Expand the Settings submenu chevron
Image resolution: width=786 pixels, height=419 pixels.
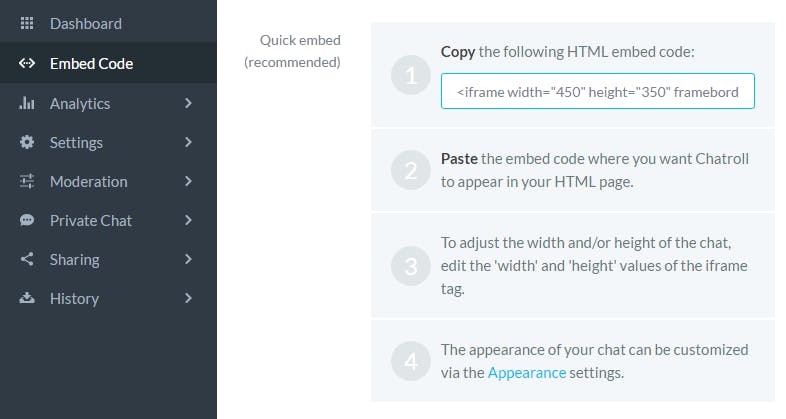coord(188,142)
